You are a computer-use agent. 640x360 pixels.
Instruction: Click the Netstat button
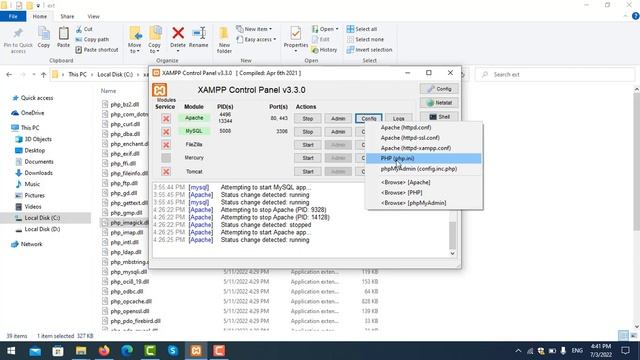click(x=439, y=103)
